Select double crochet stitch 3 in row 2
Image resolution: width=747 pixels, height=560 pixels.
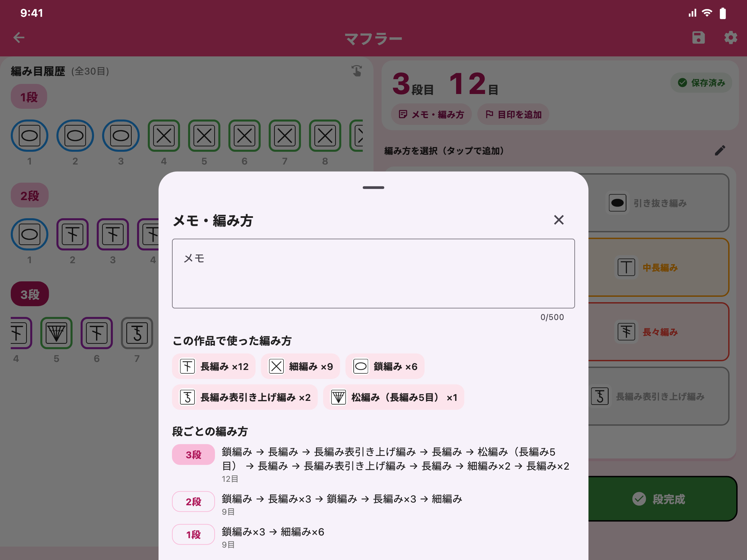[x=113, y=234]
